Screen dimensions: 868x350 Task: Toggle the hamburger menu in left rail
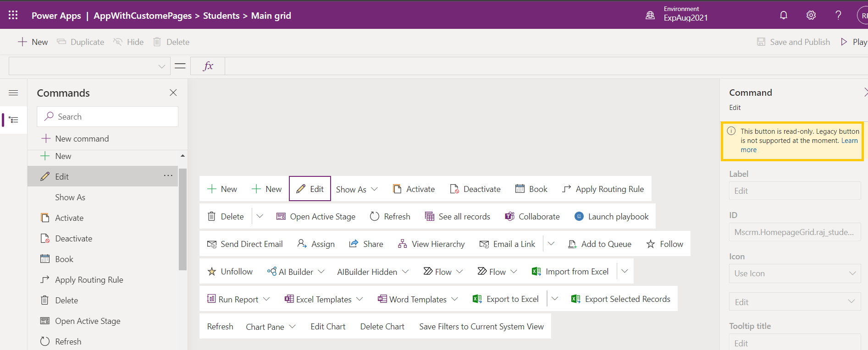point(13,93)
